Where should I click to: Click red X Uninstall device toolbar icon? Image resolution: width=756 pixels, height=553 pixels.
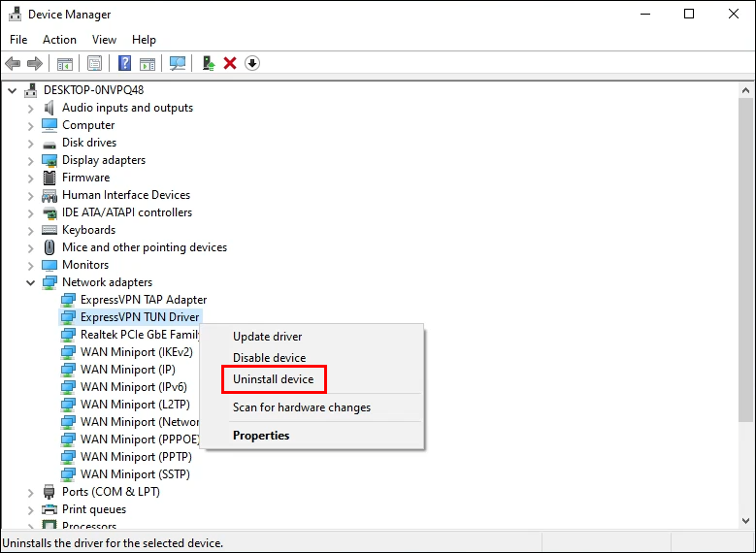(x=230, y=63)
